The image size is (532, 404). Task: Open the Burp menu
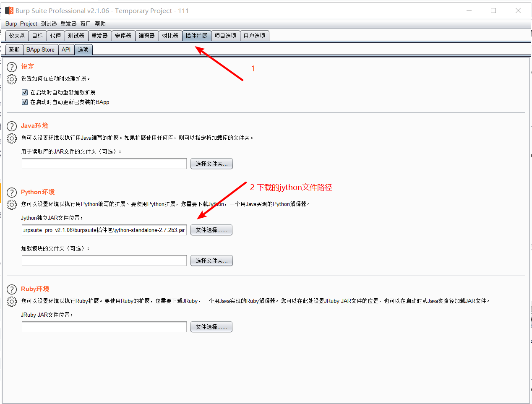pos(11,23)
